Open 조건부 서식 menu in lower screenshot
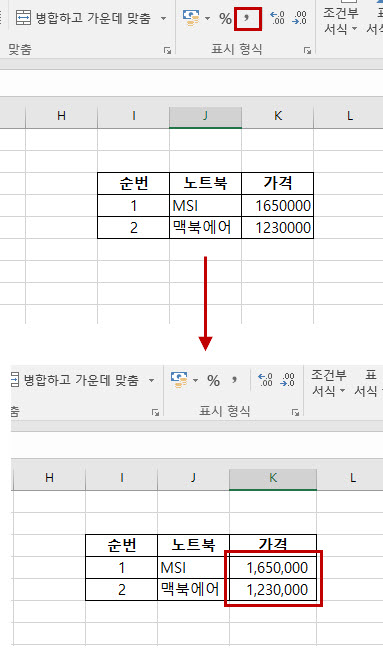The width and height of the screenshot is (383, 662). [329, 383]
